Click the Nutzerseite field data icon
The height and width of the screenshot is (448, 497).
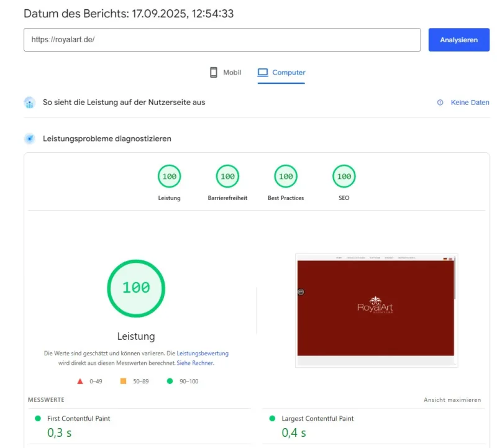30,103
